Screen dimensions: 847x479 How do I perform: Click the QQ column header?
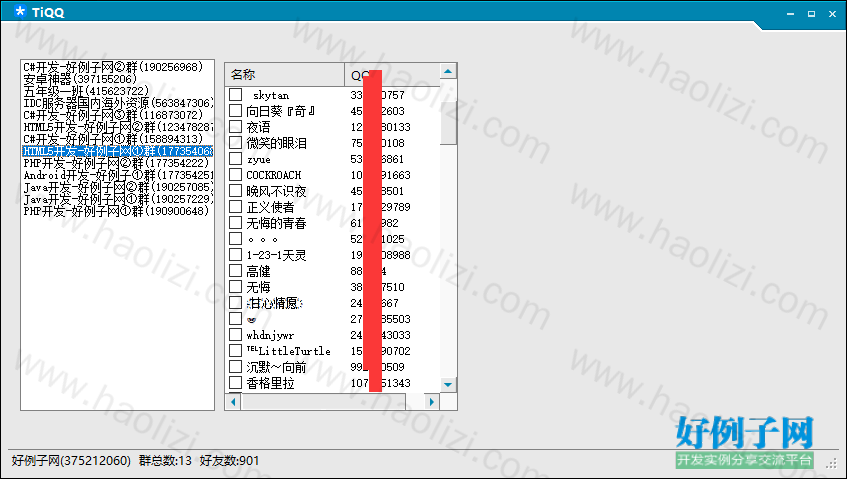coord(392,75)
